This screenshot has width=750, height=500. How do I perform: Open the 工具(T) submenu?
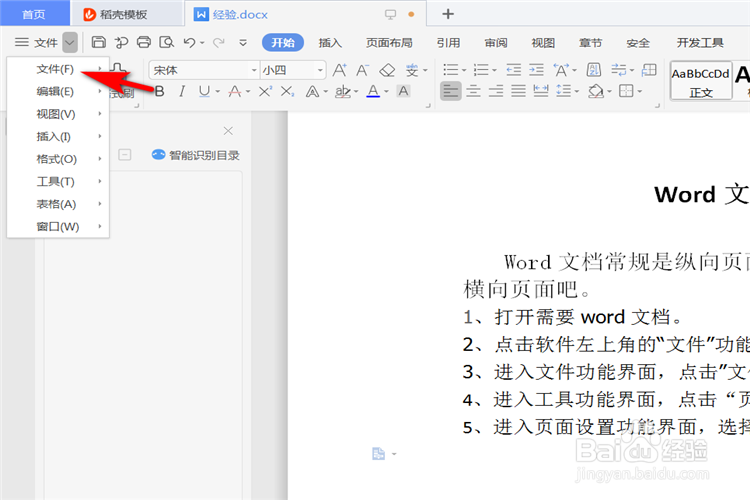58,181
